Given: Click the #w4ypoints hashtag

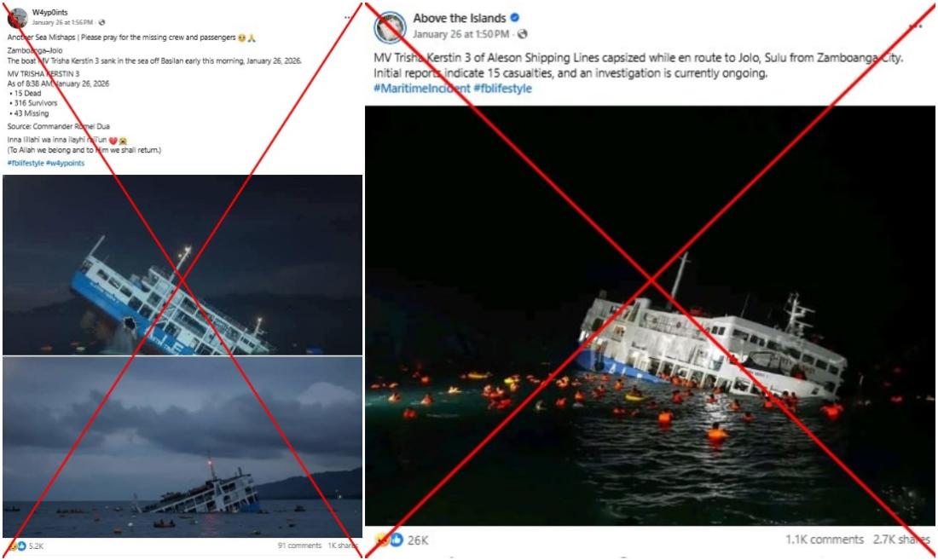Looking at the screenshot, I should tap(65, 163).
